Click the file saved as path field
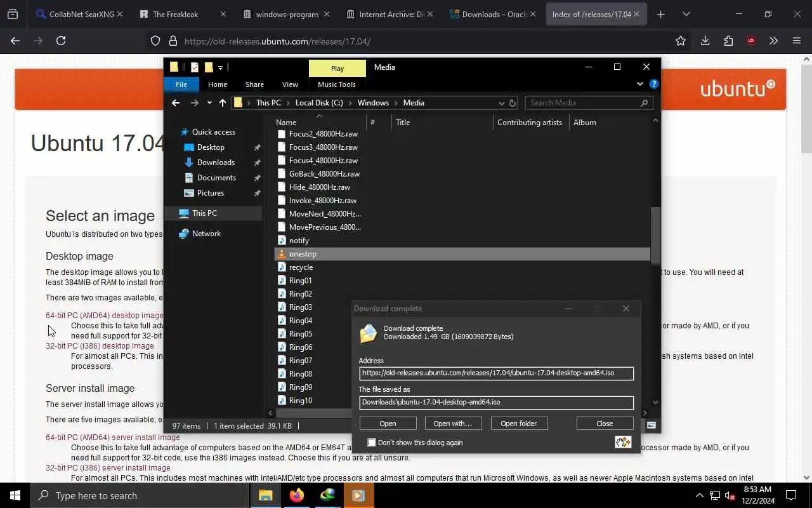This screenshot has height=508, width=812. coord(496,403)
